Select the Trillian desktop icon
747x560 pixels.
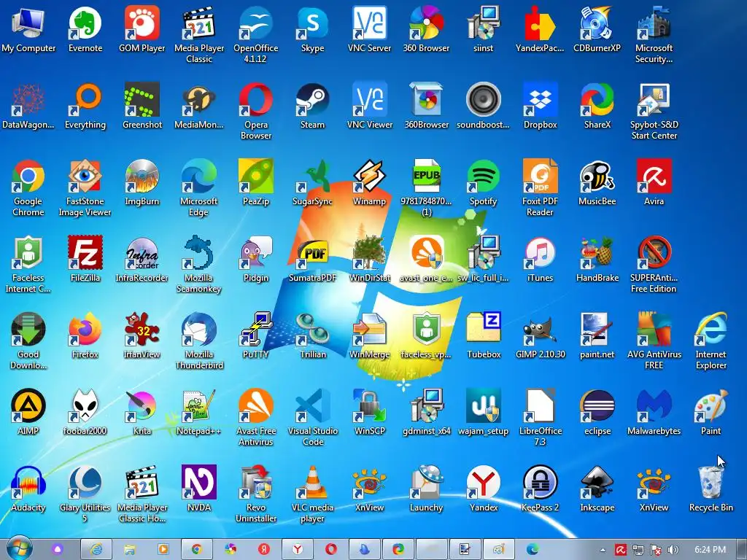point(312,336)
